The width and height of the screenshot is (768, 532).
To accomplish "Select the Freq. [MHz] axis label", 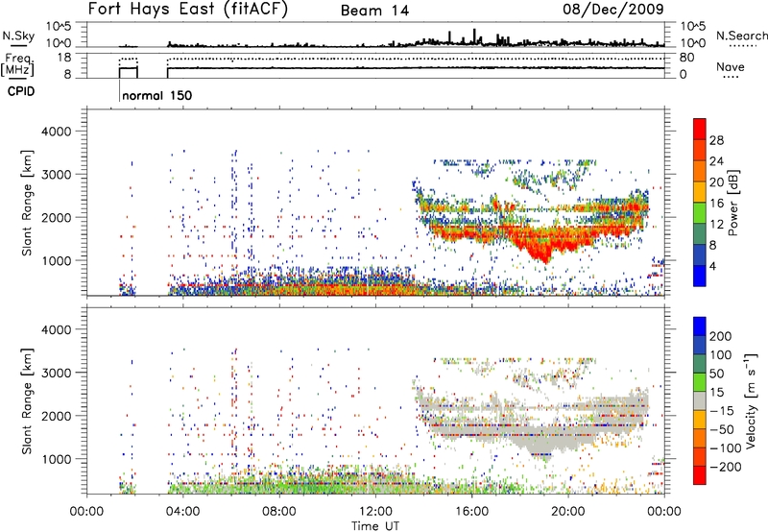I will (x=18, y=64).
